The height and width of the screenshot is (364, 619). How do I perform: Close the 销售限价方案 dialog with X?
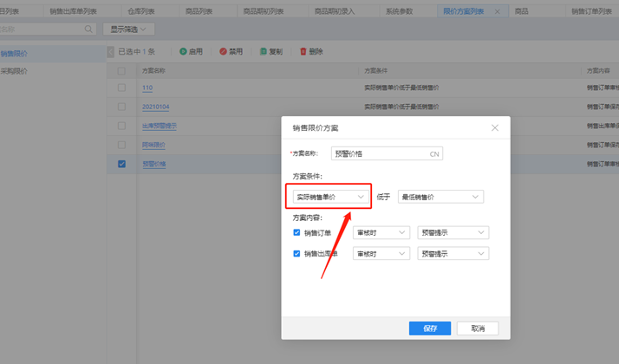pos(495,127)
